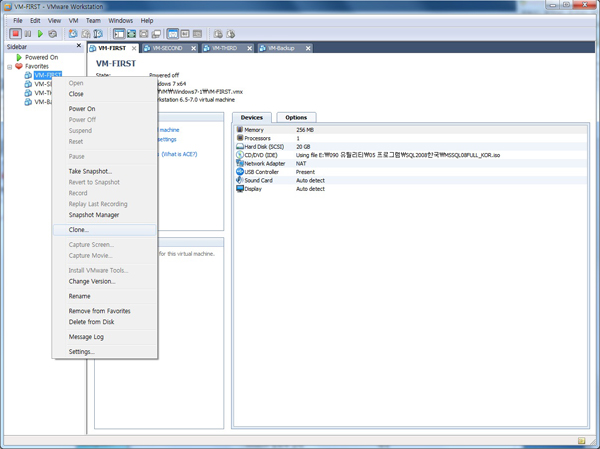Viewport: 600px width, 449px height.
Task: Click the Take Snapshot toolbar icon
Action: [73, 34]
